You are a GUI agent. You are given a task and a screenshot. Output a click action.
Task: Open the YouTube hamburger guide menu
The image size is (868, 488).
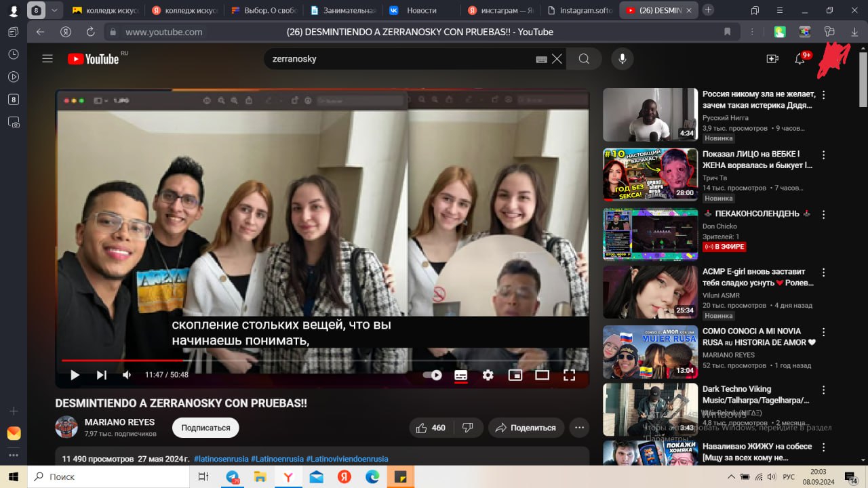(47, 59)
